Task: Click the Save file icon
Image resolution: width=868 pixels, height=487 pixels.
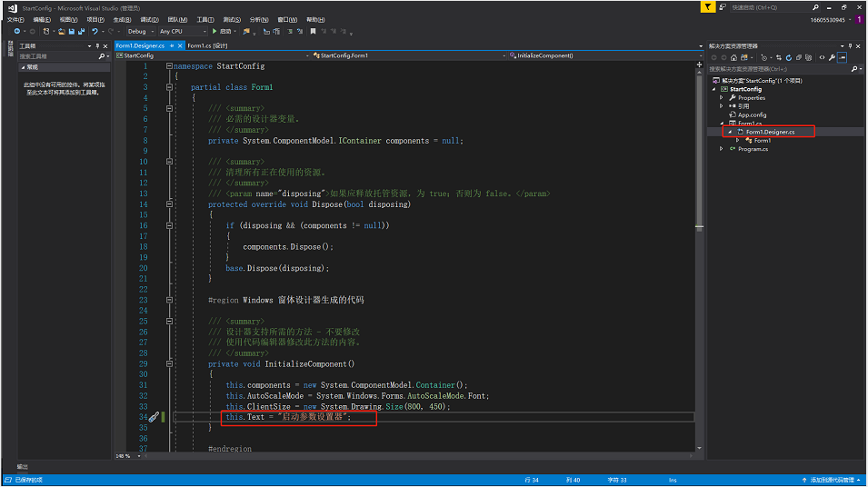Action: pos(72,32)
